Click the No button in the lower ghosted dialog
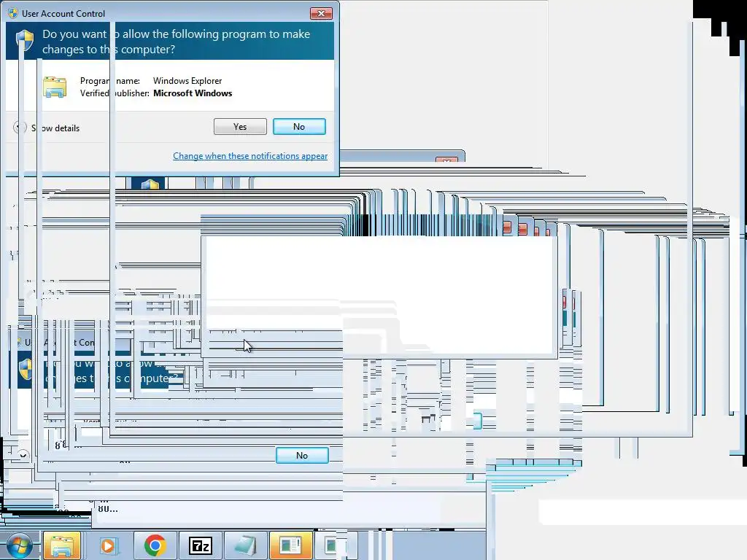The image size is (747, 560). tap(302, 455)
